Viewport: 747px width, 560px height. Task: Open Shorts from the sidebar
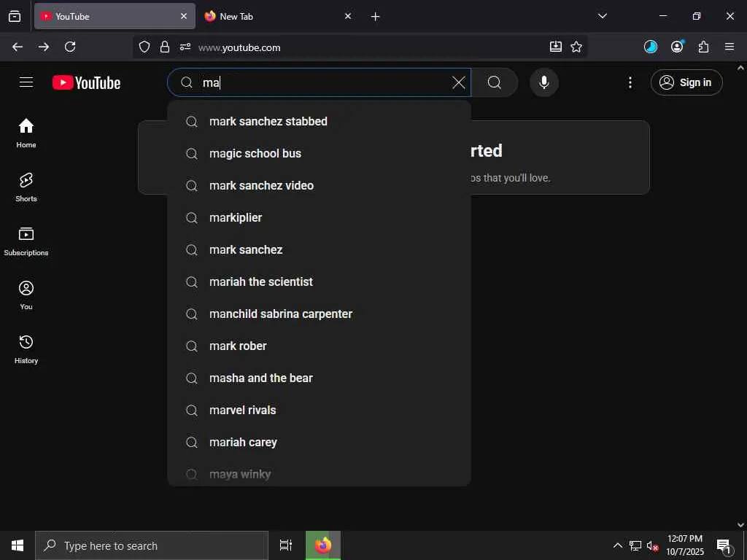click(x=26, y=187)
